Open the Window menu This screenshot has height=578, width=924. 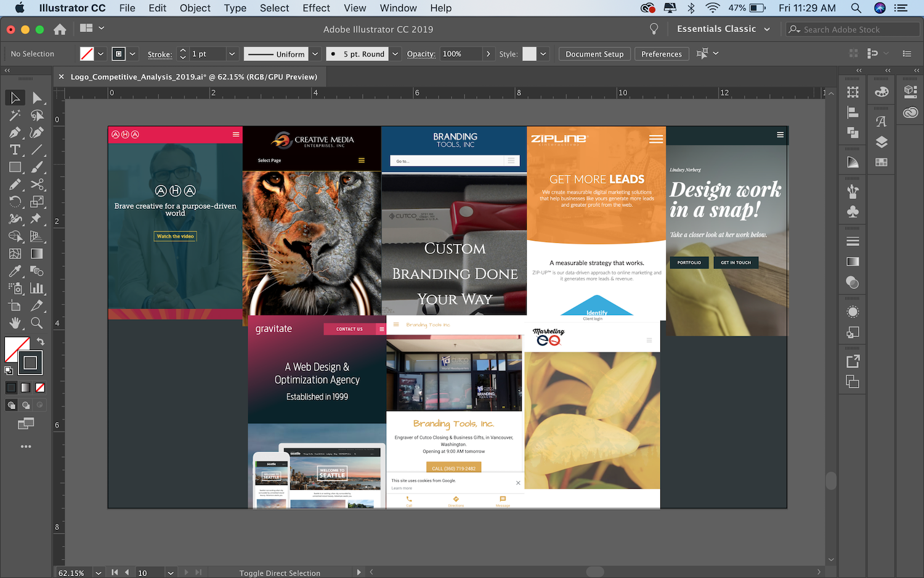398,8
